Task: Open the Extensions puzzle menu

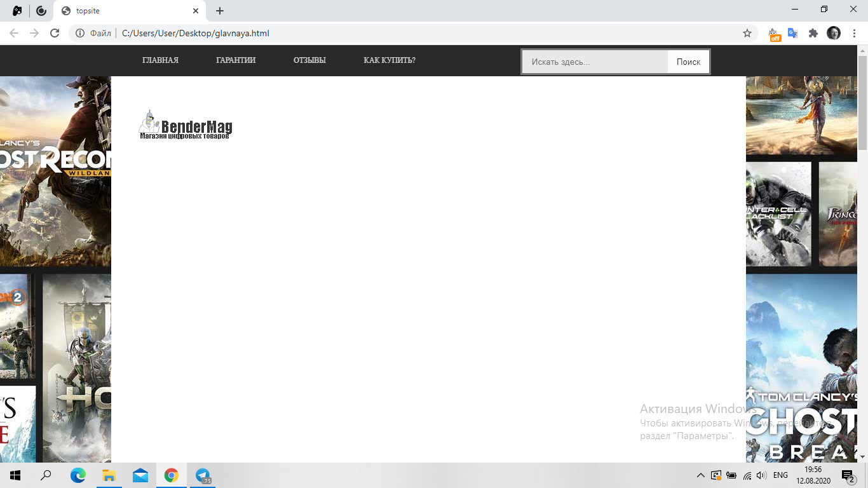Action: point(813,33)
